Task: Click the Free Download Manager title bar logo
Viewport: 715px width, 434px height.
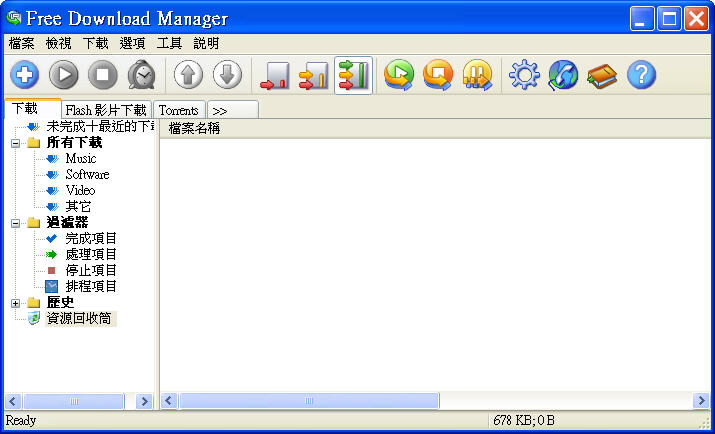Action: [x=14, y=18]
